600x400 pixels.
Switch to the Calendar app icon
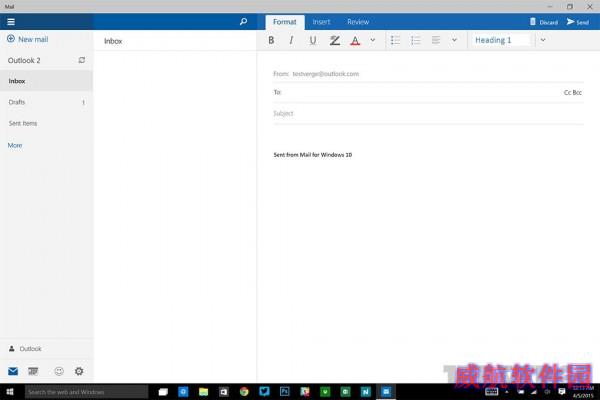pyautogui.click(x=33, y=371)
